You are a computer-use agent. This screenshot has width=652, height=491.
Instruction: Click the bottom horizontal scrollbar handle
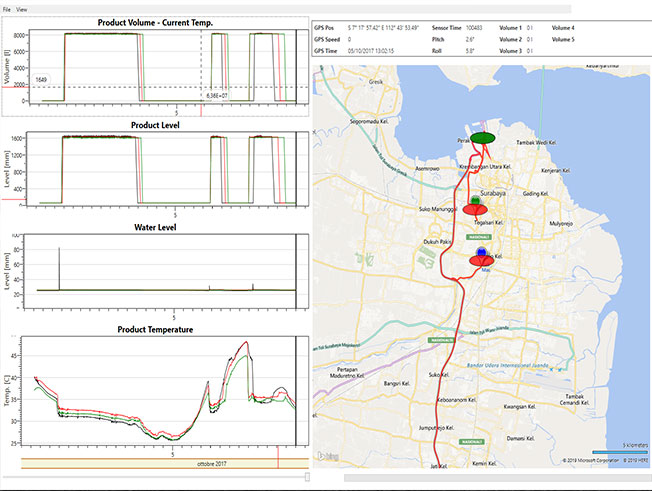(307, 478)
